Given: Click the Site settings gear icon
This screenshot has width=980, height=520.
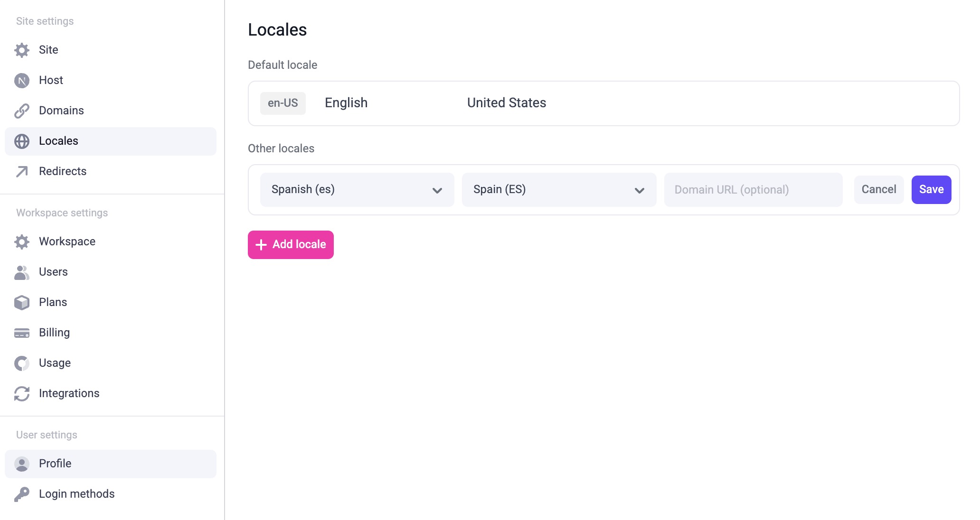Looking at the screenshot, I should (22, 50).
